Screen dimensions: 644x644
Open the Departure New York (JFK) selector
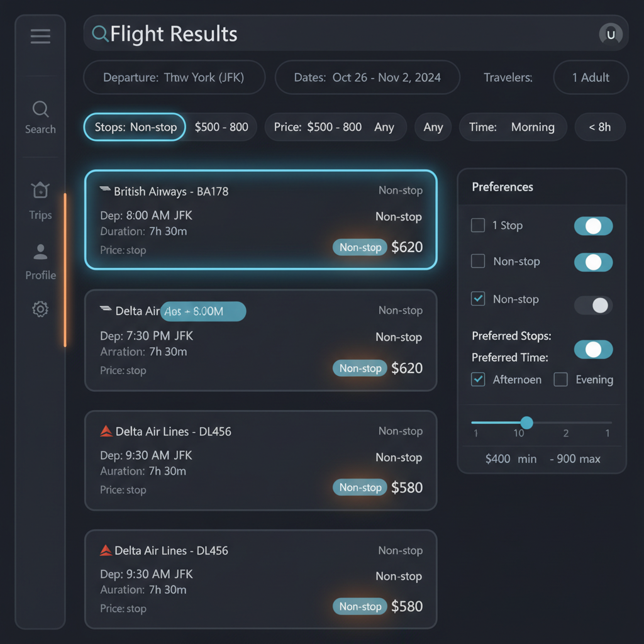click(174, 77)
